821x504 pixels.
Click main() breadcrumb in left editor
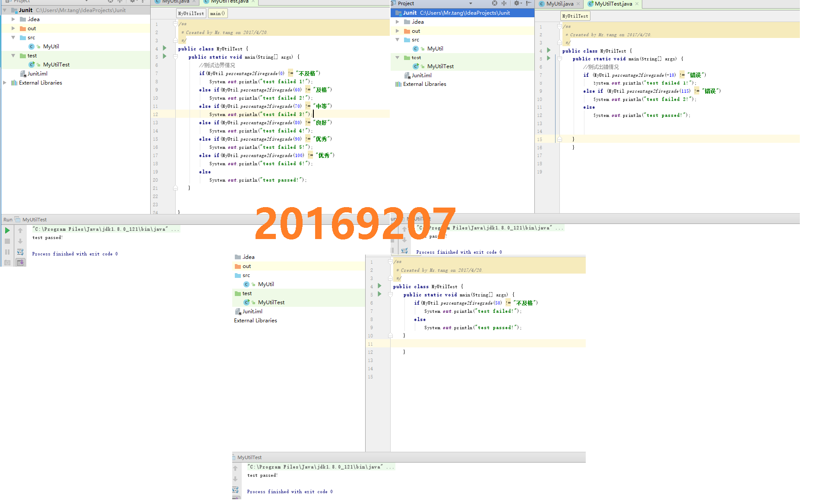click(x=218, y=13)
